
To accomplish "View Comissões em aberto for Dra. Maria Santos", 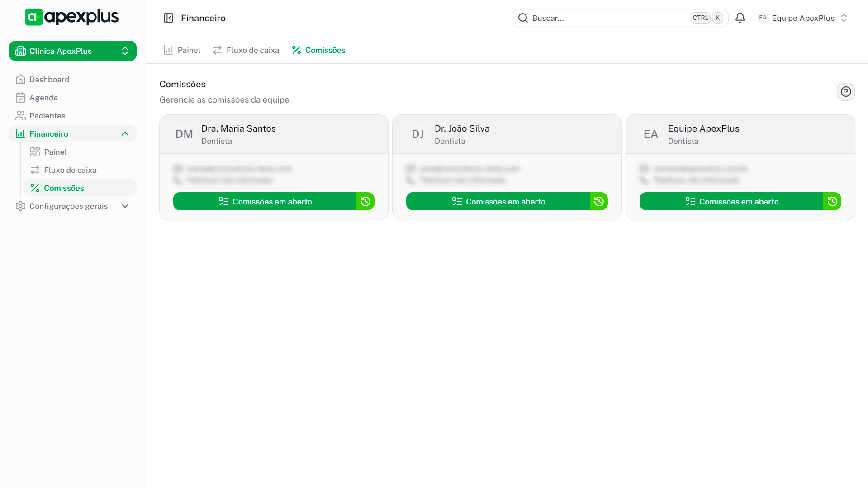I will (x=265, y=202).
